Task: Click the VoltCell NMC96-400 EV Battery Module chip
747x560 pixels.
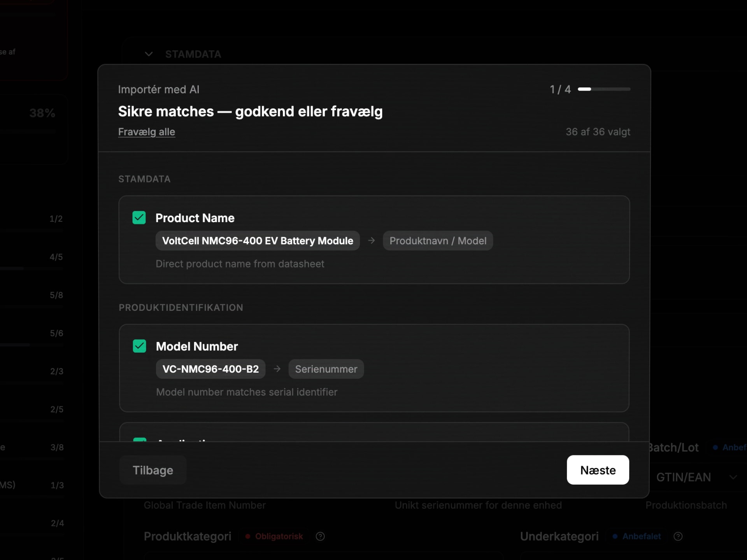Action: point(257,240)
